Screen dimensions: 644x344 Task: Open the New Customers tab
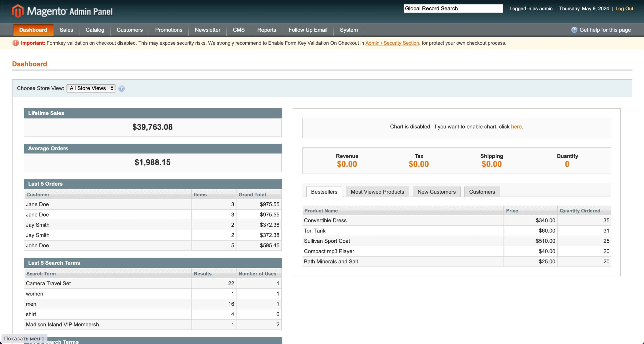[436, 192]
